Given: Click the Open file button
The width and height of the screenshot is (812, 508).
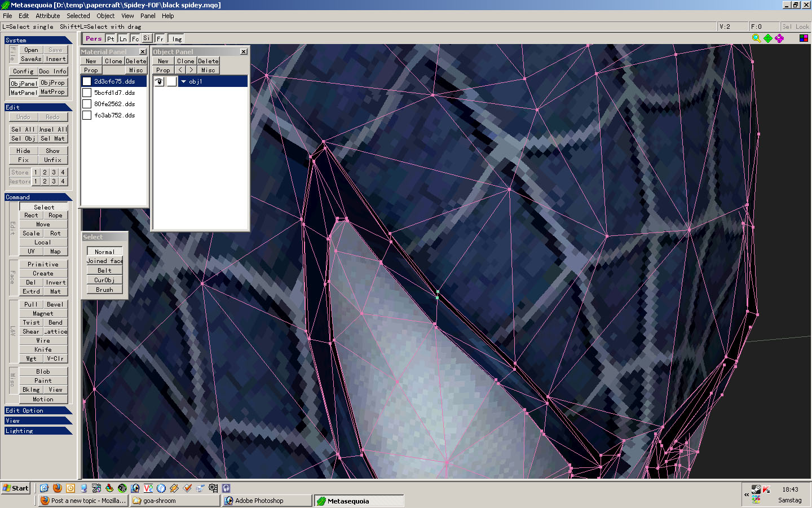Looking at the screenshot, I should pos(31,50).
